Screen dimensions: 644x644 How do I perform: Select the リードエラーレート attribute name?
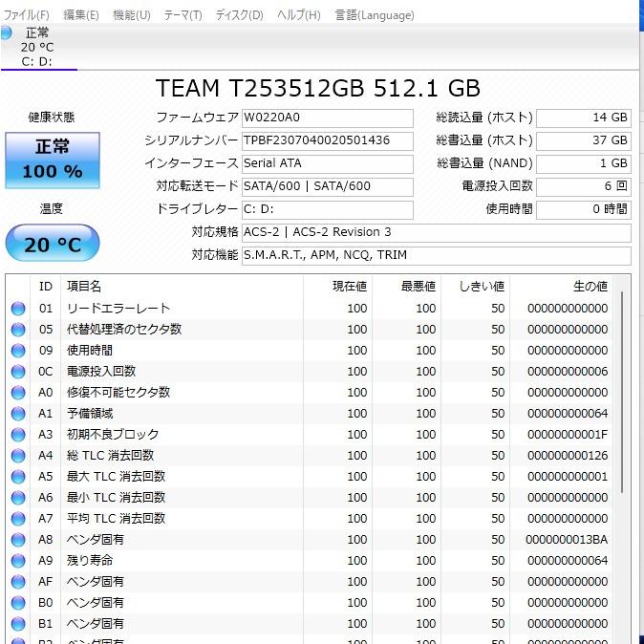pos(118,309)
